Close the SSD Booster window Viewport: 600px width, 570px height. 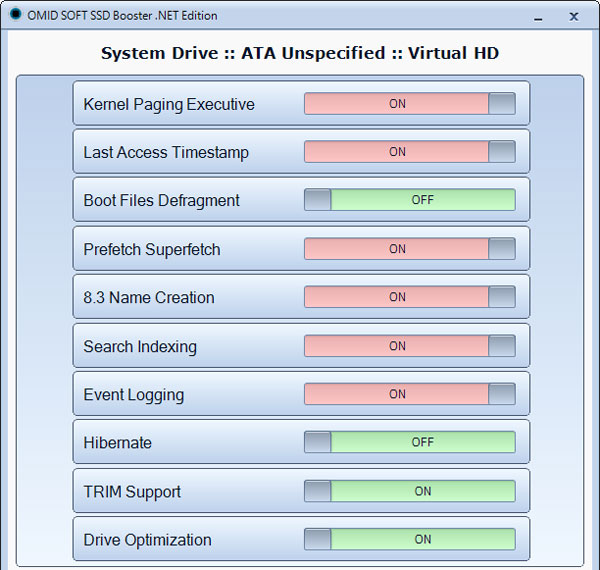click(574, 16)
